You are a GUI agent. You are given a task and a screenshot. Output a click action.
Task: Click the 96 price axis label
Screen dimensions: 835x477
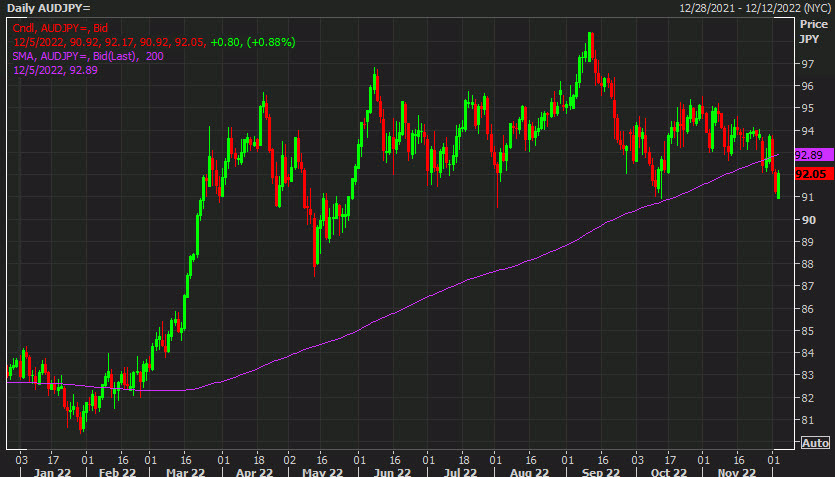[x=807, y=86]
